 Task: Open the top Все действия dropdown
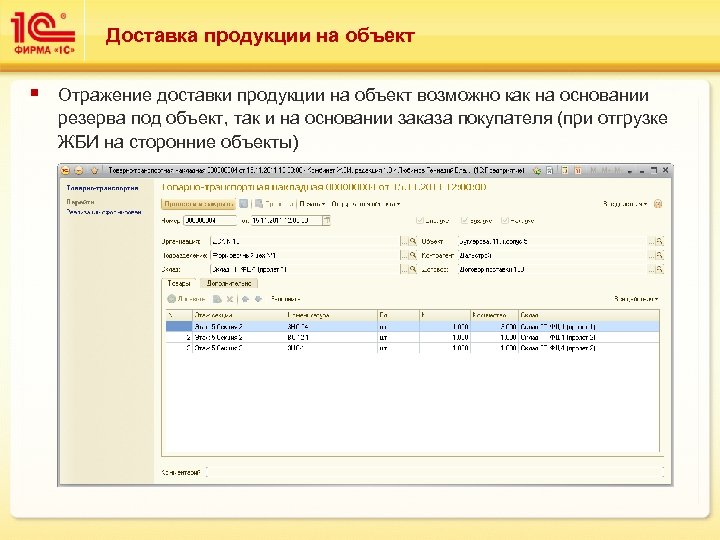(x=625, y=204)
